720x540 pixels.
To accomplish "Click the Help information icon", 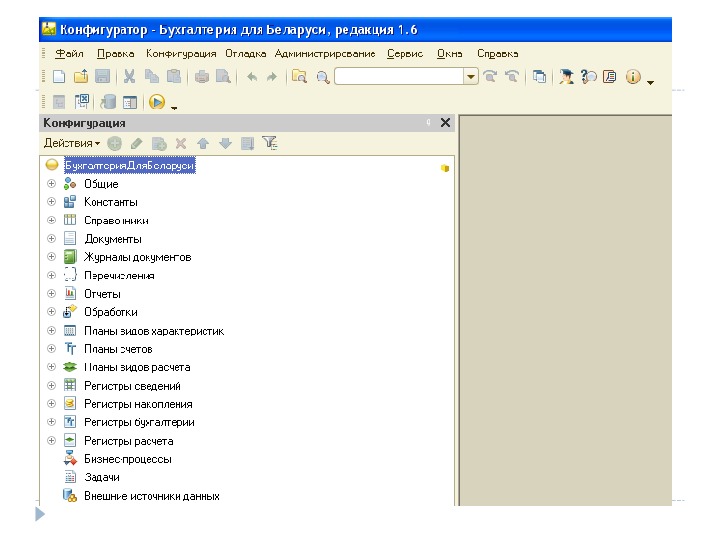I will coord(633,76).
